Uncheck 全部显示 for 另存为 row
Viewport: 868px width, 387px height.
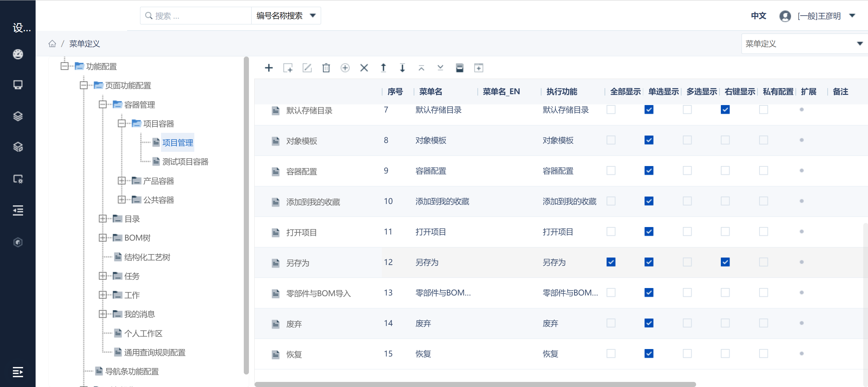(x=611, y=262)
